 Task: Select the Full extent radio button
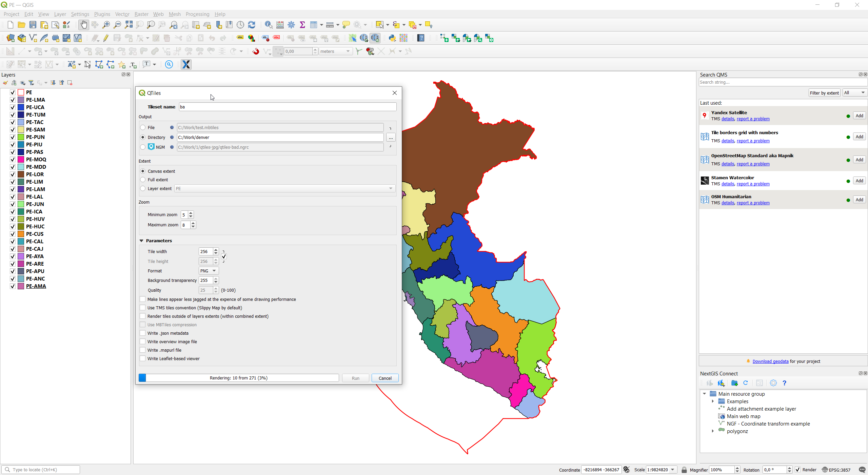tap(143, 180)
